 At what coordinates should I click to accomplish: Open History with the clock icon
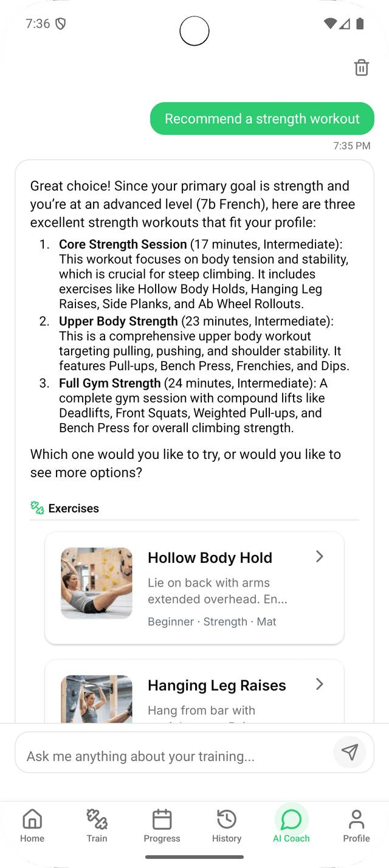click(x=226, y=819)
